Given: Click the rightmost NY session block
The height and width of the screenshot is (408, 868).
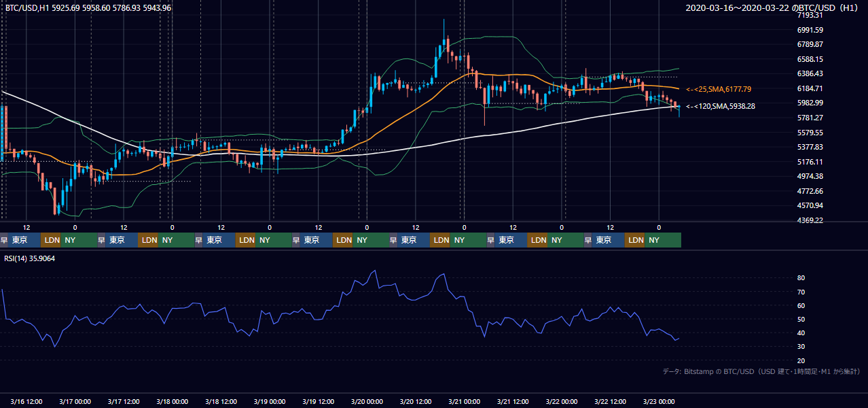Looking at the screenshot, I should point(663,240).
